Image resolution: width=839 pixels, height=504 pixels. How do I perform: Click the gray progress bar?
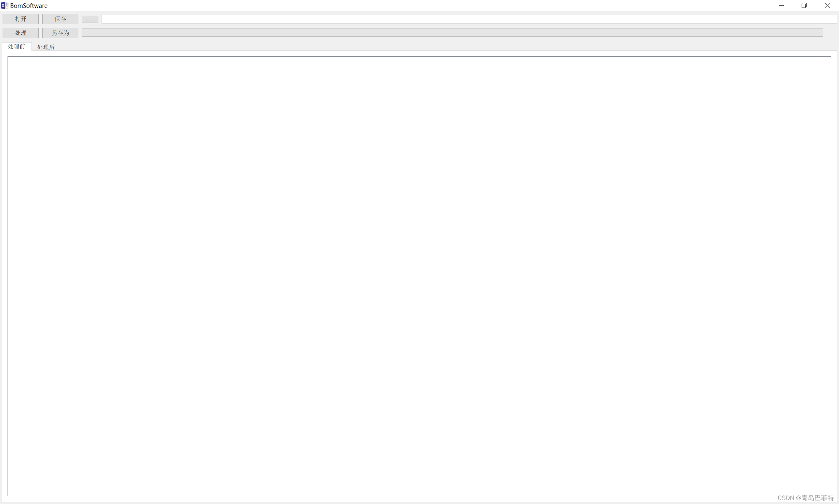[x=452, y=33]
